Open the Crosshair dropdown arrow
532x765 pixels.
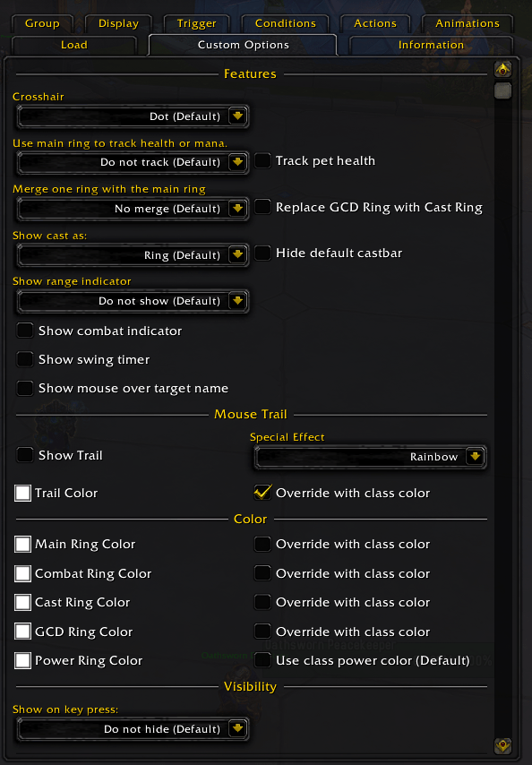pyautogui.click(x=237, y=116)
